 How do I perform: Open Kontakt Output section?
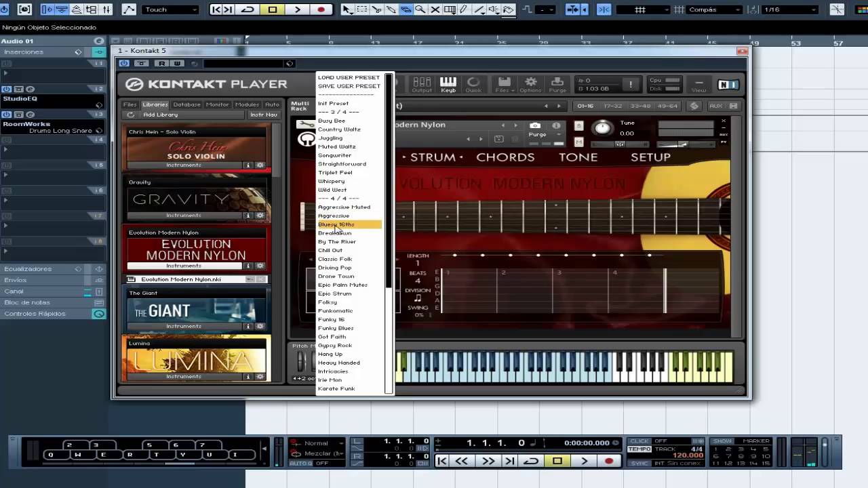(422, 84)
